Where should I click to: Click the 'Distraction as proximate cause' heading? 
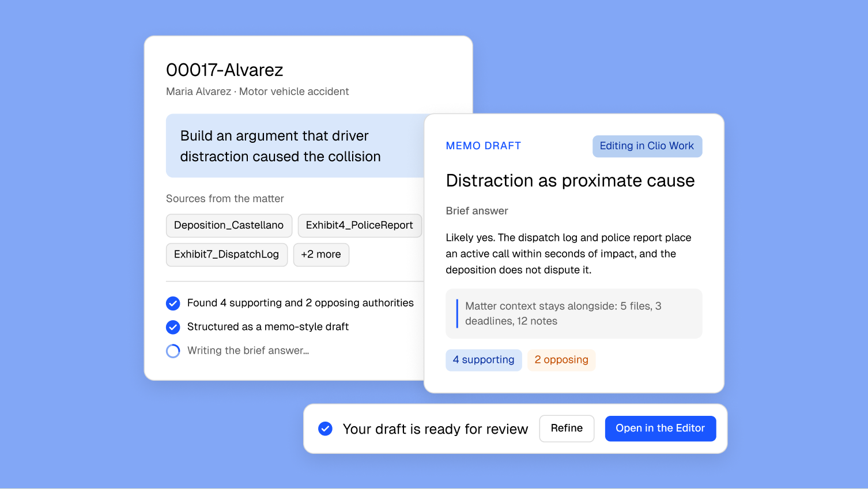571,181
